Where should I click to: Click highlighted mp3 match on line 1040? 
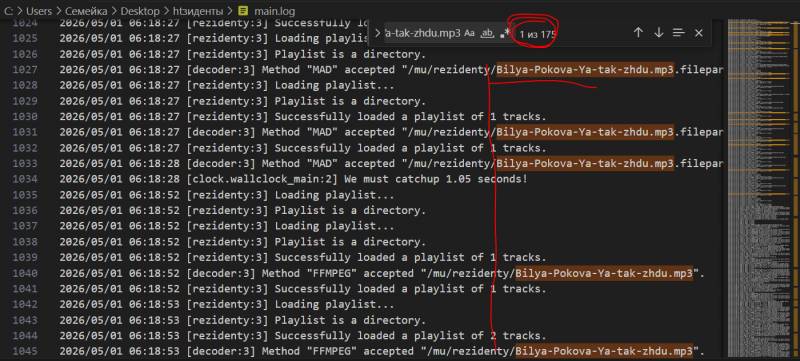[x=604, y=273]
